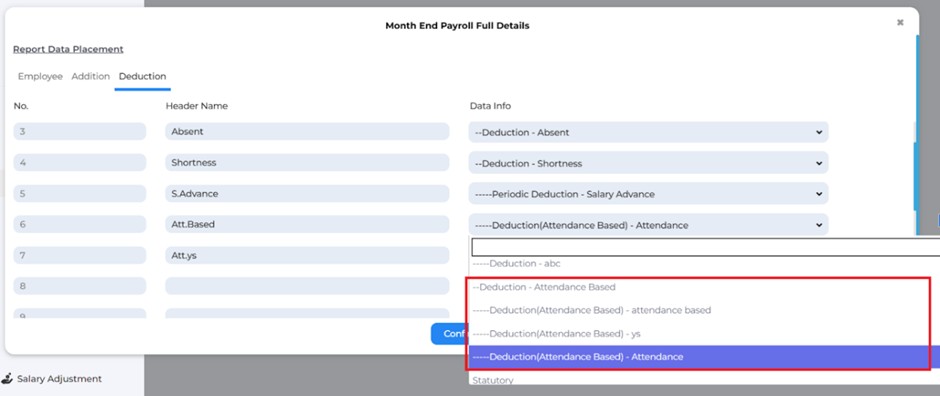Viewport: 940px width, 396px height.
Task: Click the empty header name field in row 8
Action: [x=307, y=286]
